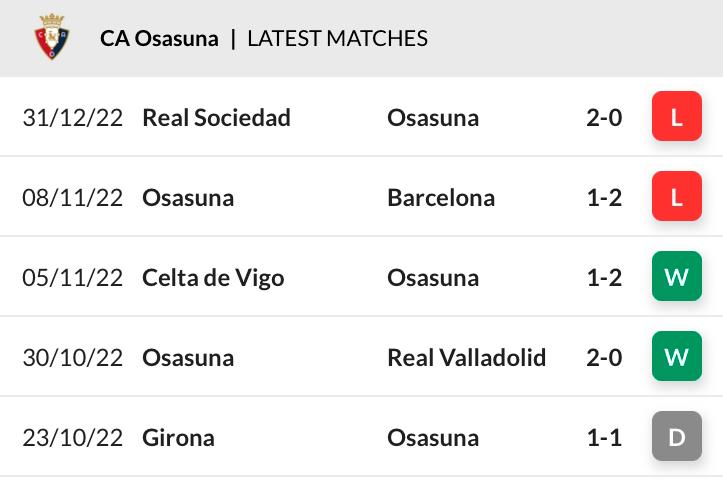Open the Girona team link
This screenshot has width=723, height=481.
click(178, 438)
